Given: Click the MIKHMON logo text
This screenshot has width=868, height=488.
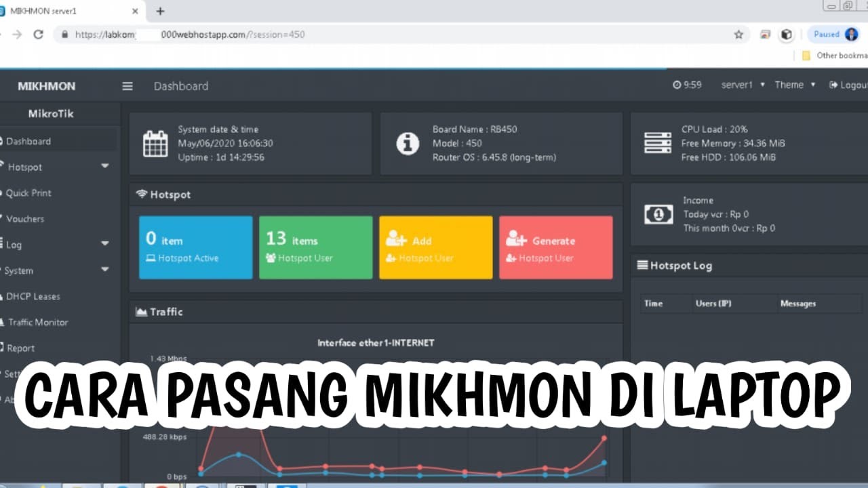Looking at the screenshot, I should point(46,86).
